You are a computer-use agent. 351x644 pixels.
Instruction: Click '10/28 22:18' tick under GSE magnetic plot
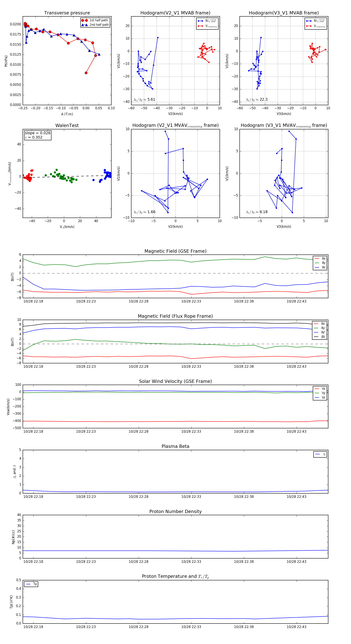click(33, 301)
